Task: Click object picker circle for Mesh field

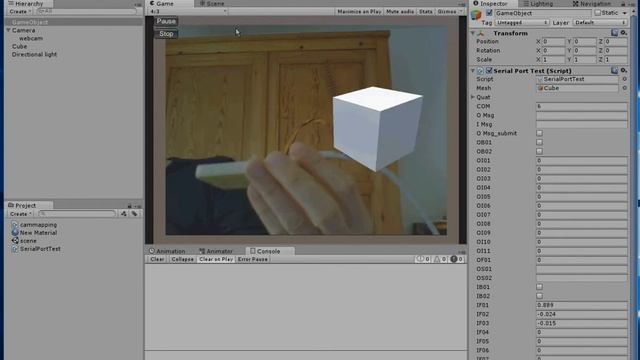Action: pyautogui.click(x=624, y=88)
